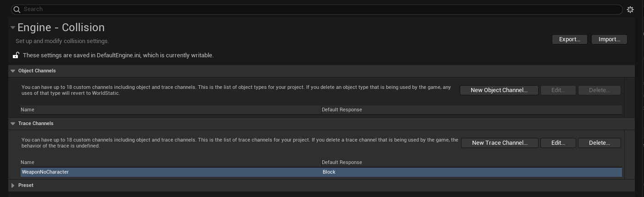
Task: Open the settings gear menu
Action: tap(630, 9)
